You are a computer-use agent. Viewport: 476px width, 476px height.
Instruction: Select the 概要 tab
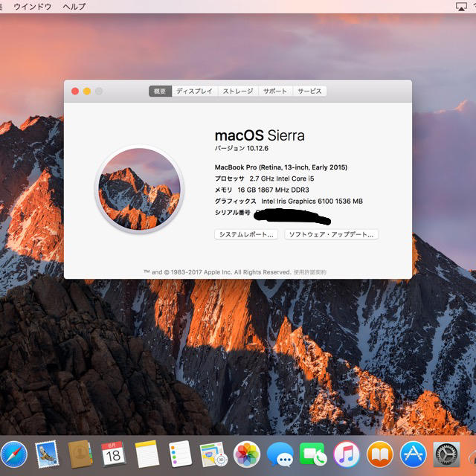(160, 91)
